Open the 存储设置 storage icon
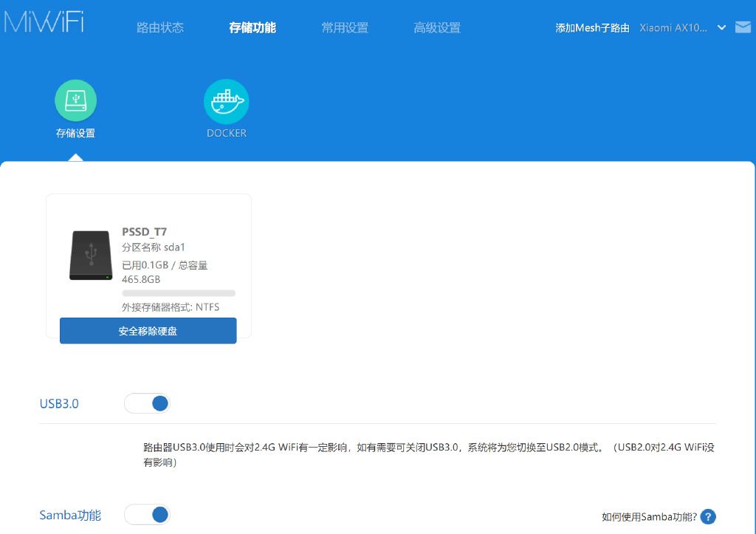This screenshot has height=534, width=756. (x=76, y=100)
